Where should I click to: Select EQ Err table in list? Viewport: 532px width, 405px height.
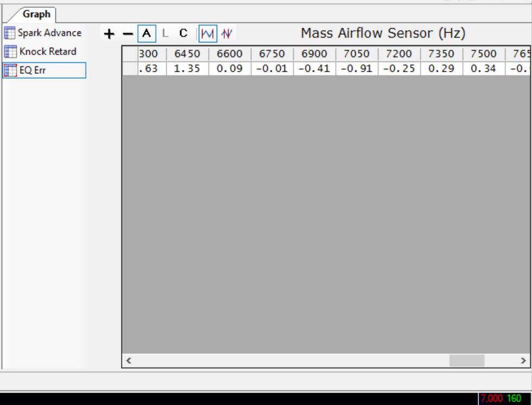tap(44, 70)
